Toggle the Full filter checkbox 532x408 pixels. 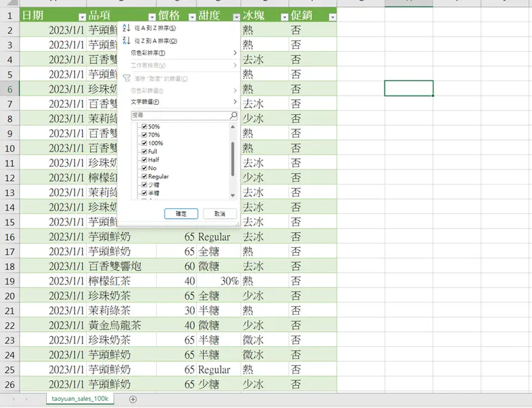pyautogui.click(x=145, y=152)
